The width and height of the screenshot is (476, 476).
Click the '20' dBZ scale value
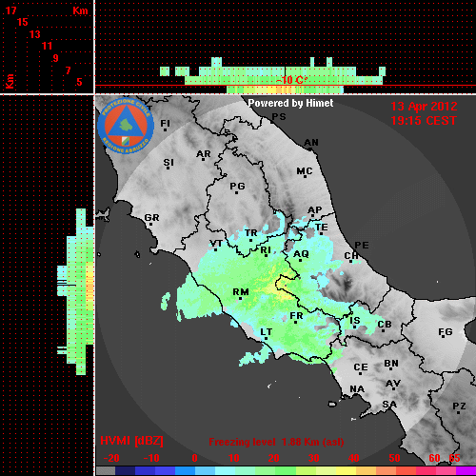pos(273,458)
